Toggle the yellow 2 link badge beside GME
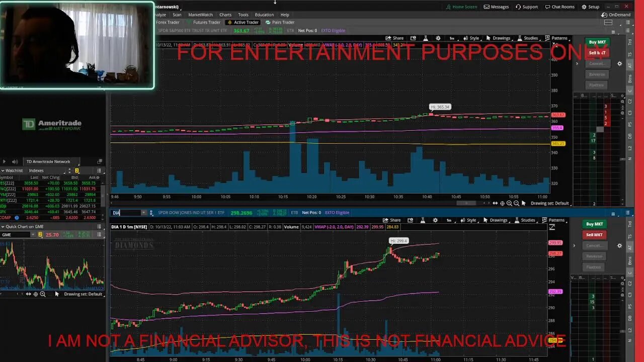The image size is (644, 362). (x=40, y=235)
